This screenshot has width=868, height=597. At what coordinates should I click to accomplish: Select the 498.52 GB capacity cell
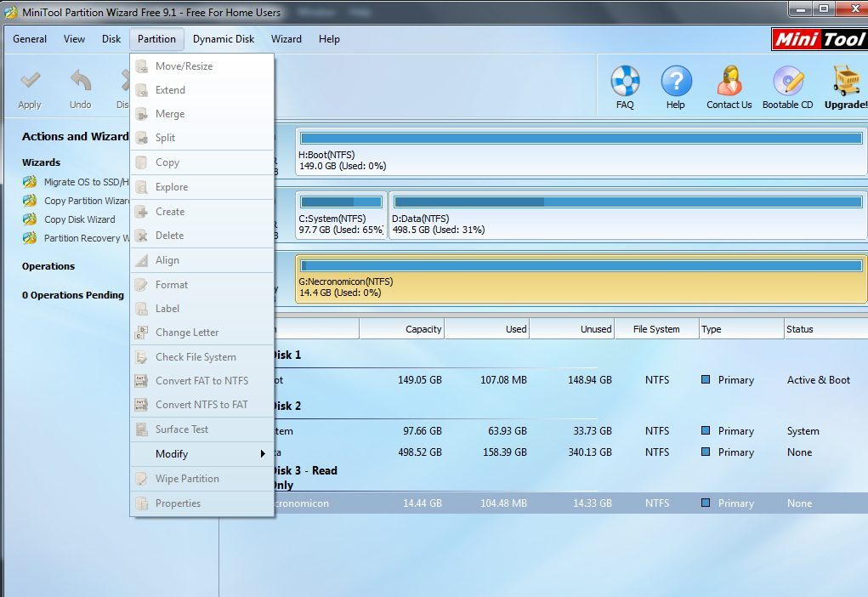420,452
